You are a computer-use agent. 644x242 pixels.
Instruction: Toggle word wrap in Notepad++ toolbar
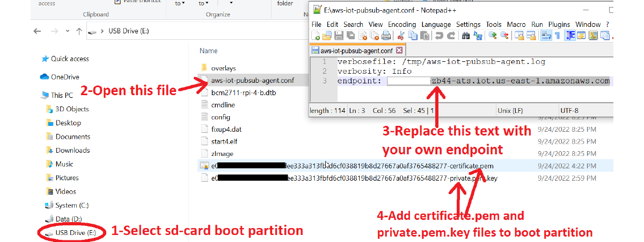tap(546, 35)
